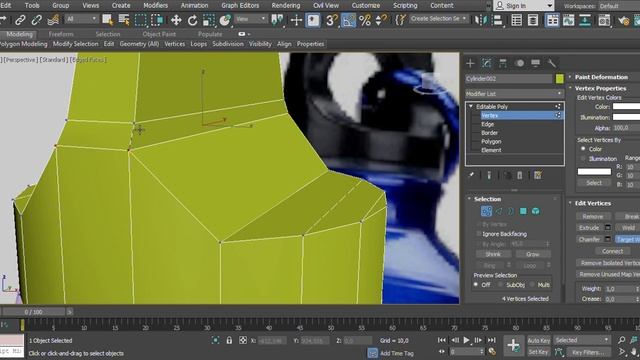
Task: Click the Unlink Selection tool
Action: (36, 20)
